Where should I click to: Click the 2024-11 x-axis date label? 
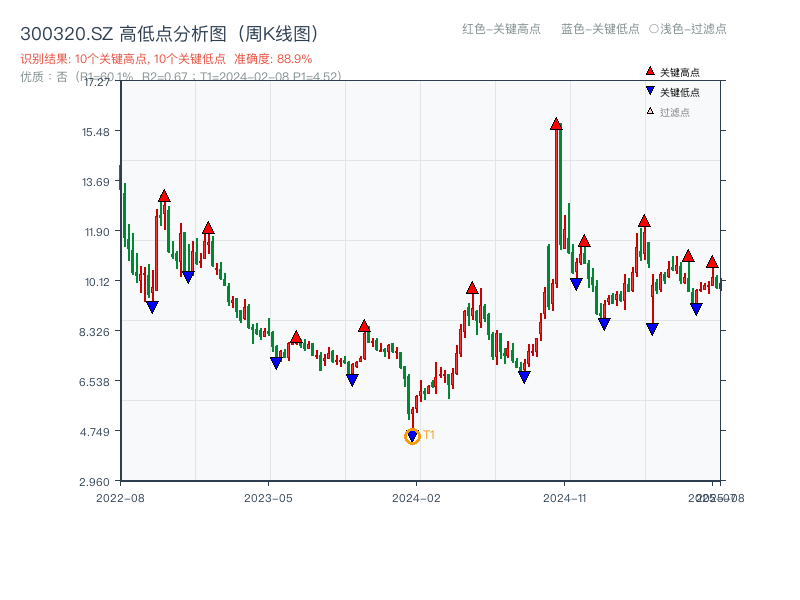564,498
